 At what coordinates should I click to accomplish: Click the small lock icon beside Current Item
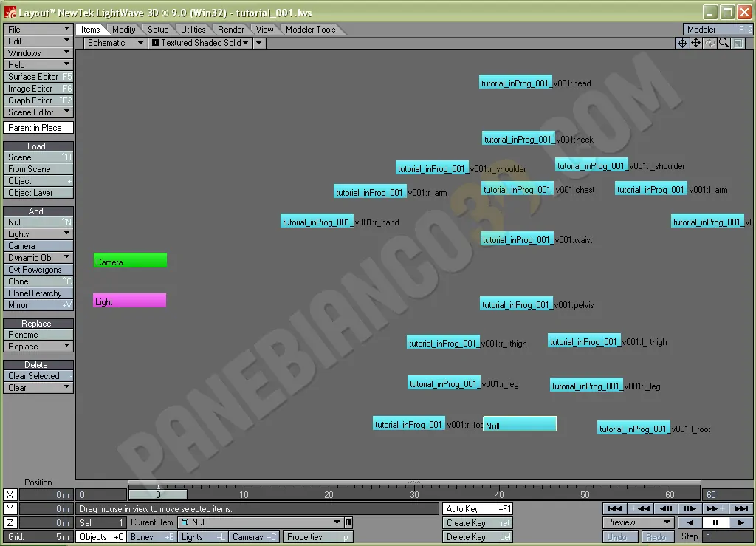tap(348, 522)
